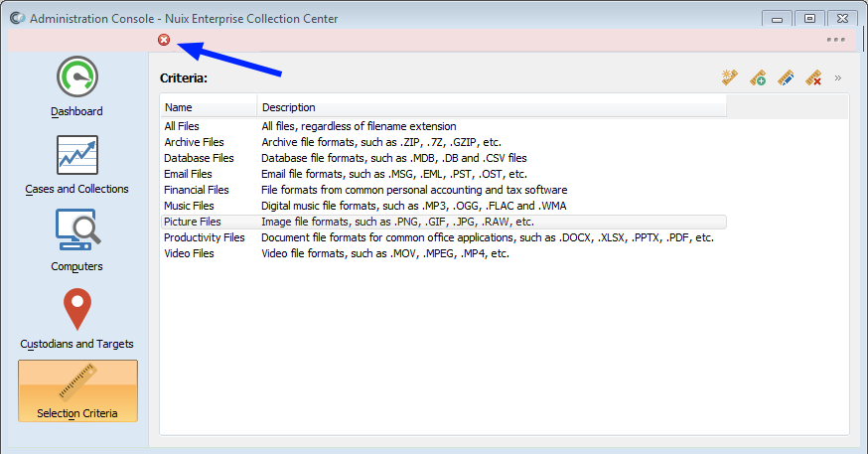Minimize the Administration Console window
This screenshot has width=868, height=454.
point(777,19)
